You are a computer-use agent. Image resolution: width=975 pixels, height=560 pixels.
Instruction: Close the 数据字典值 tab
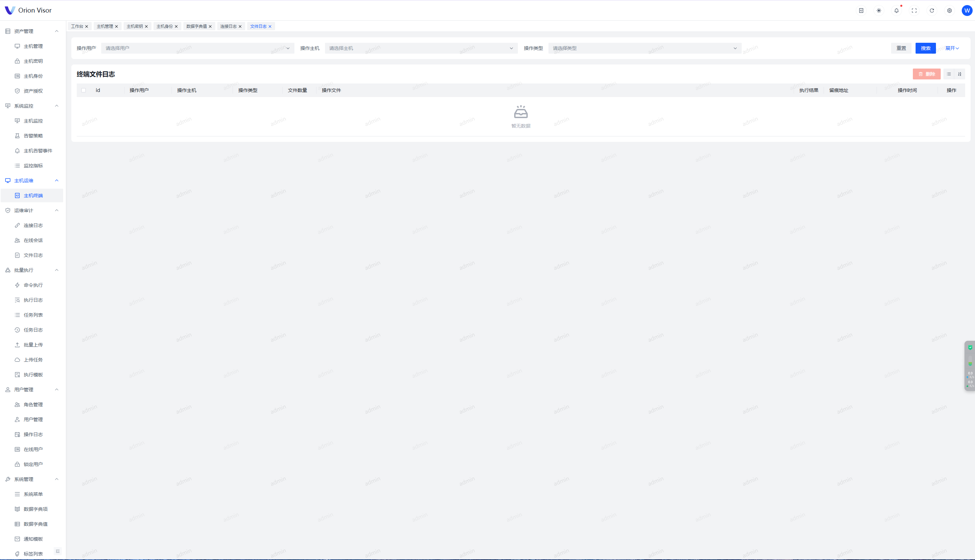(x=210, y=26)
